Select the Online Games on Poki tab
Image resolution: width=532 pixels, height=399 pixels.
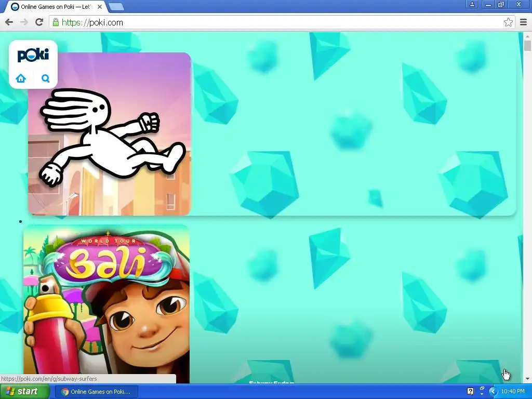click(56, 7)
